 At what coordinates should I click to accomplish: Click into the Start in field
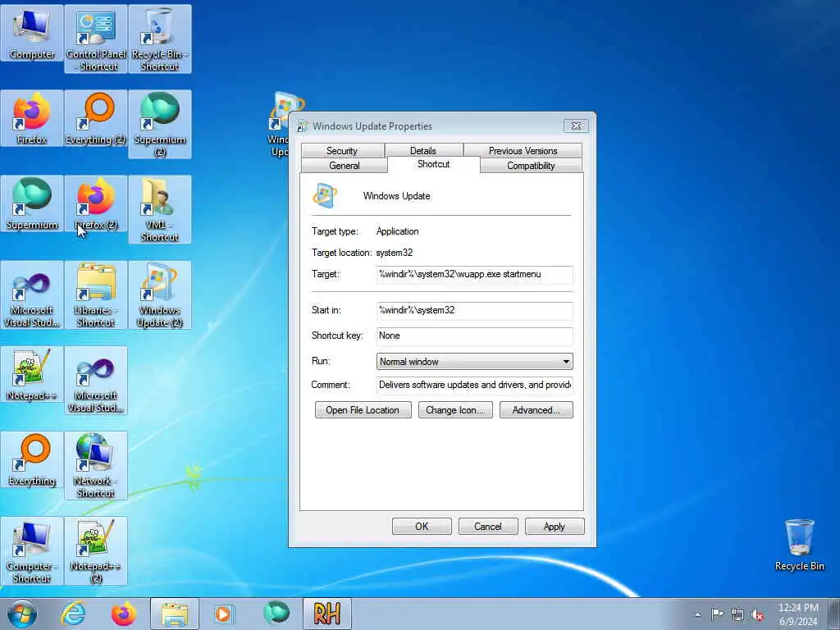475,310
